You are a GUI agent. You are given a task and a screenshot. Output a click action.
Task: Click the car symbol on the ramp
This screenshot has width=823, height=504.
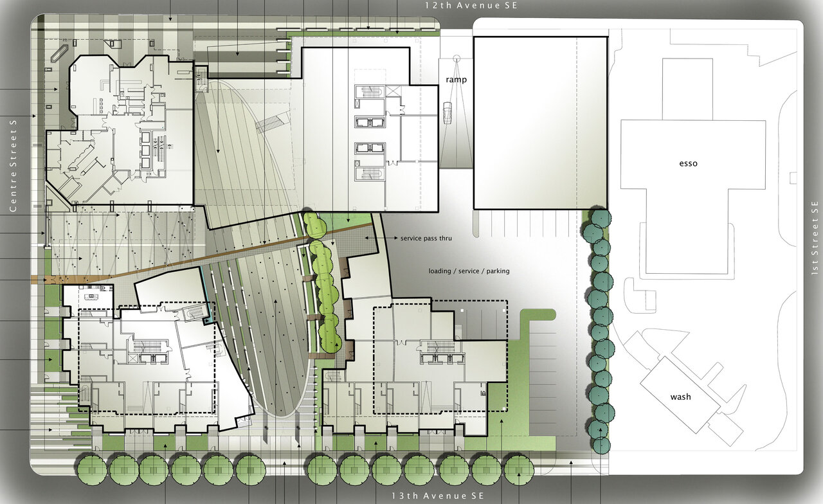tap(447, 112)
